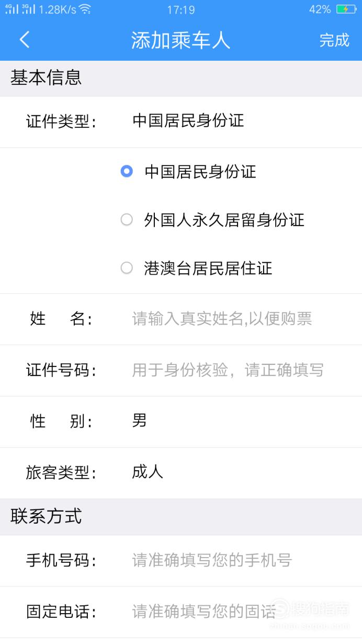Tap the back arrow icon
This screenshot has height=644, width=362.
[25, 40]
